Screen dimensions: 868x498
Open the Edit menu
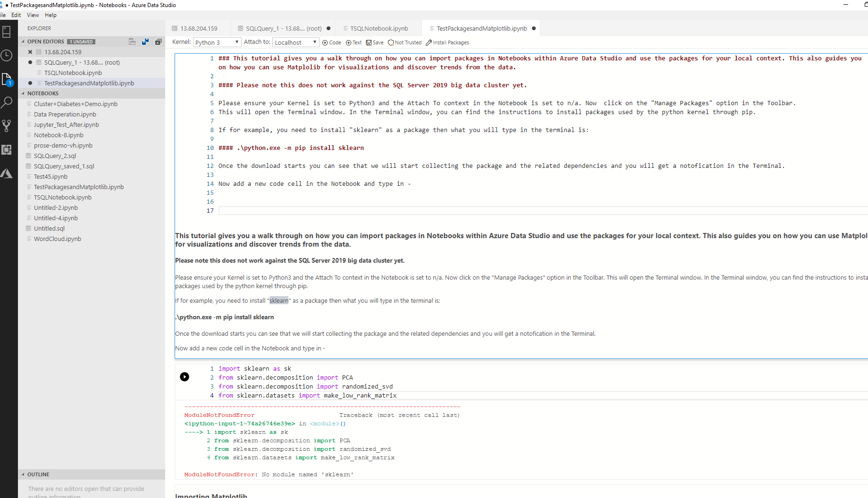pos(16,15)
